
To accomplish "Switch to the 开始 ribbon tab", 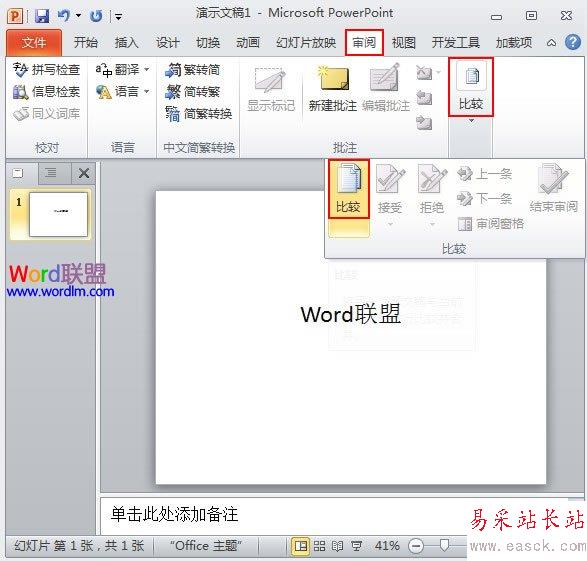I will click(86, 43).
